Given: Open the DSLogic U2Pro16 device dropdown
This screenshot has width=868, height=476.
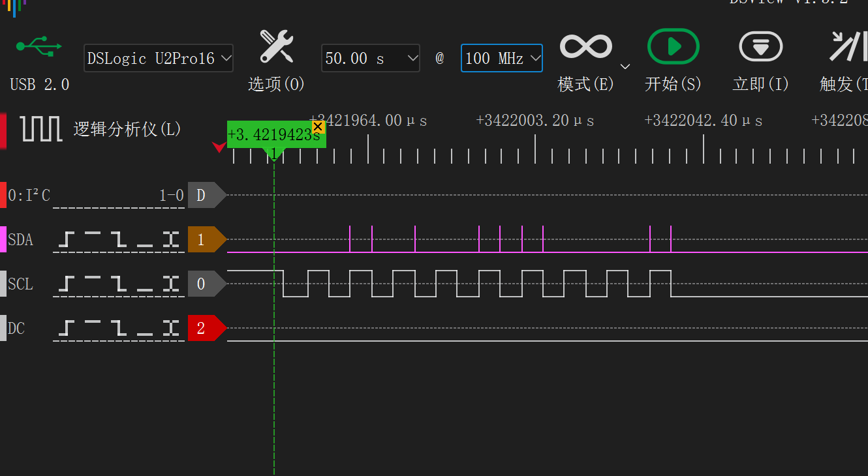Looking at the screenshot, I should (x=159, y=58).
